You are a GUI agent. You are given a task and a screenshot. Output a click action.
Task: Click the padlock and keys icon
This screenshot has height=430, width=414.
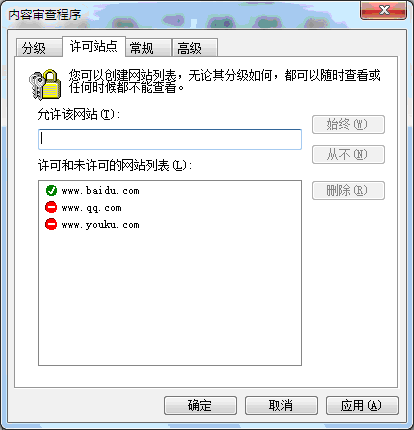tap(45, 85)
